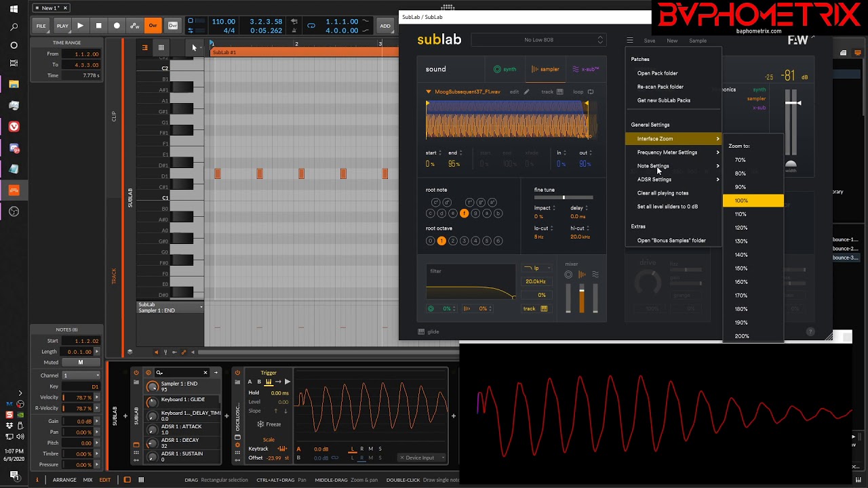868x488 pixels.
Task: Click the synth level slider in mixer
Action: (x=568, y=299)
